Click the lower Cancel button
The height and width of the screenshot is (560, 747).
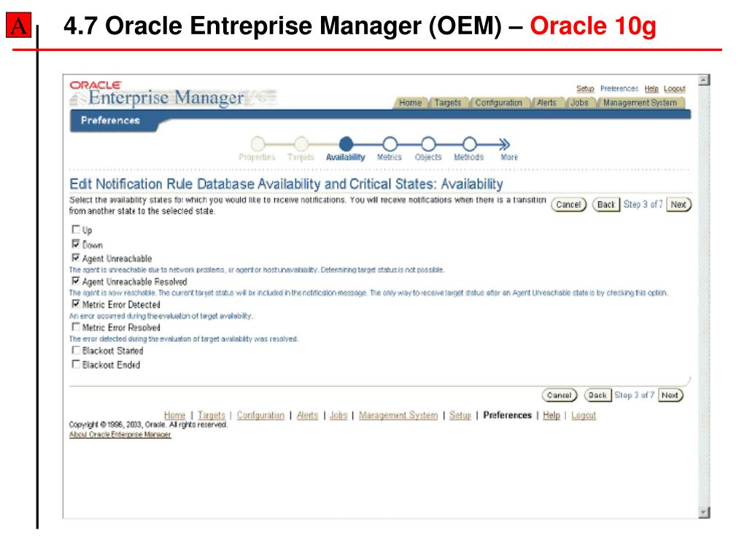click(560, 395)
